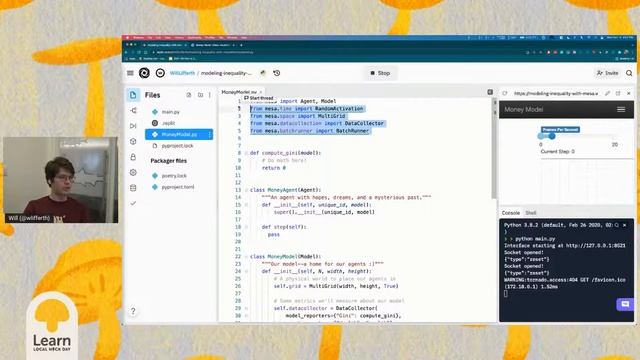The height and width of the screenshot is (360, 640).
Task: Click the Current Step text
Action: pyautogui.click(x=557, y=151)
